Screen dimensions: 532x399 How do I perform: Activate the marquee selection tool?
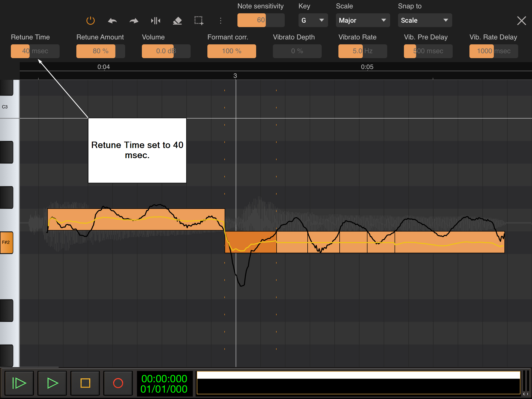tap(199, 21)
